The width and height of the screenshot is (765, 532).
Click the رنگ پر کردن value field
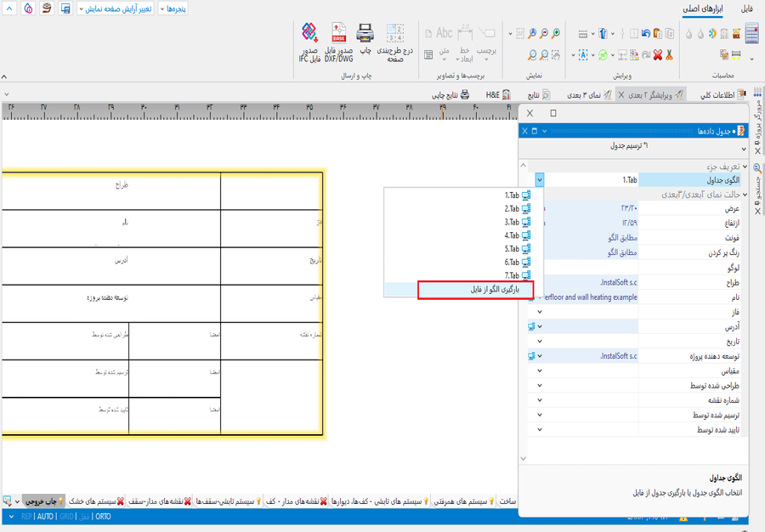586,252
